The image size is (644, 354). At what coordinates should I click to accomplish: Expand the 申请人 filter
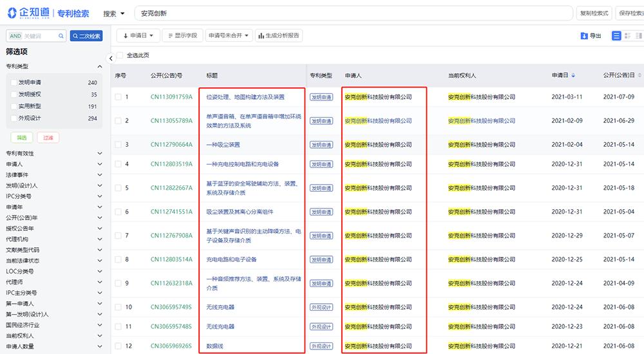pyautogui.click(x=100, y=164)
